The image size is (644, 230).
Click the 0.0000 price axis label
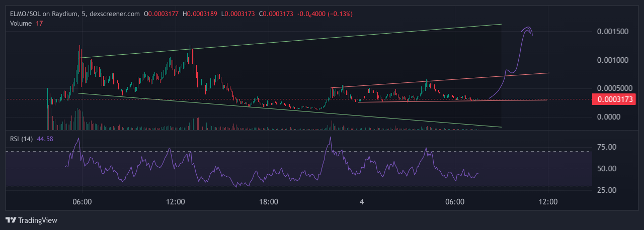click(x=610, y=117)
